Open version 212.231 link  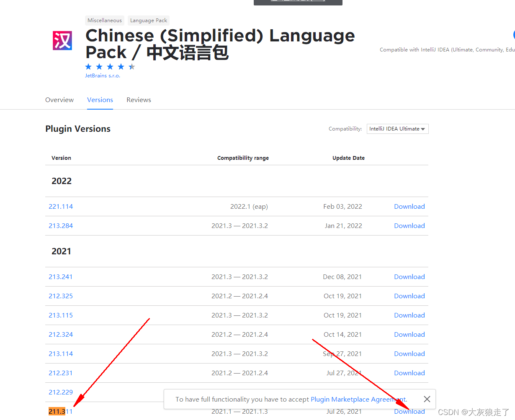tap(61, 373)
